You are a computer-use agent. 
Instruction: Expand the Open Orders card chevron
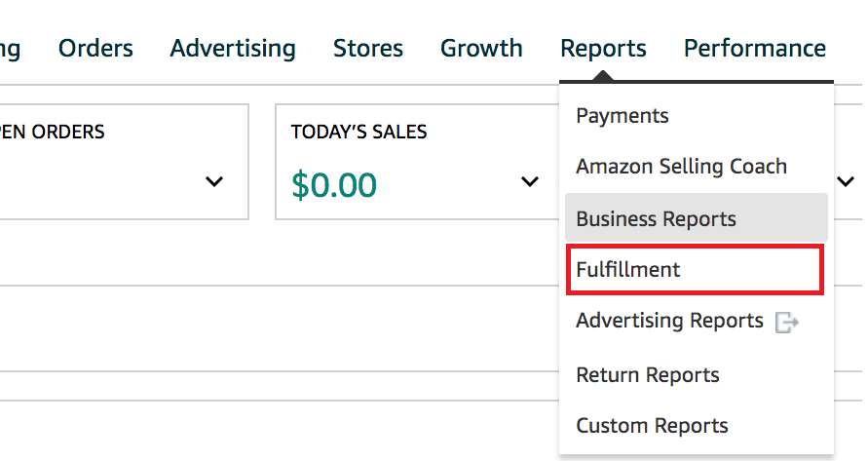(x=215, y=181)
